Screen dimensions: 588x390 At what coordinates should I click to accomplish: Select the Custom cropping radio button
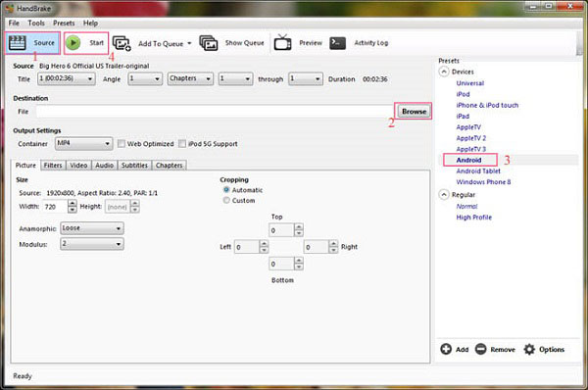(226, 200)
